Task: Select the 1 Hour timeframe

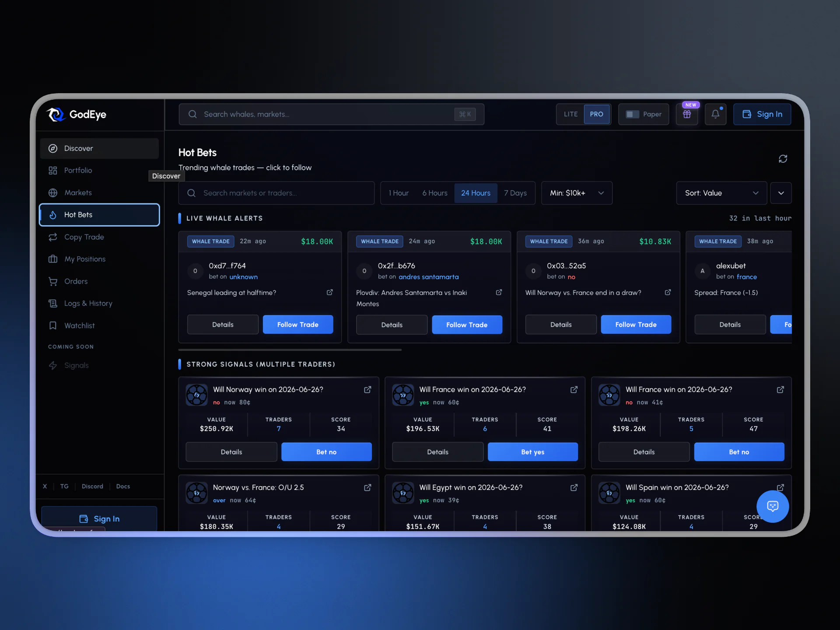Action: coord(399,193)
